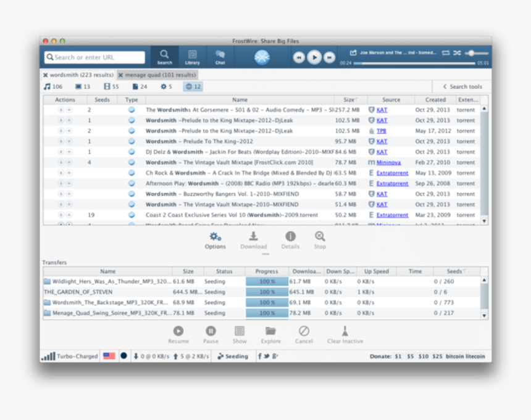Click Options gear button under results
Image resolution: width=531 pixels, height=420 pixels.
pos(215,241)
